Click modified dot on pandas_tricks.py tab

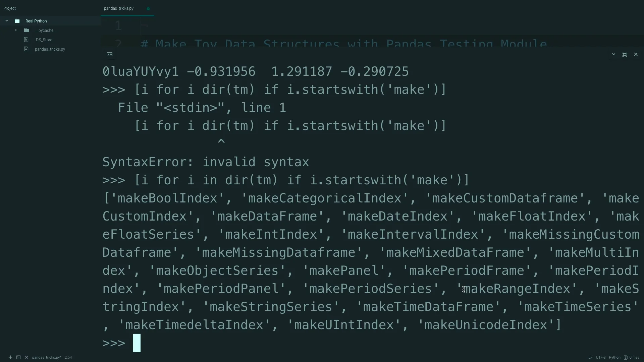pos(148,9)
